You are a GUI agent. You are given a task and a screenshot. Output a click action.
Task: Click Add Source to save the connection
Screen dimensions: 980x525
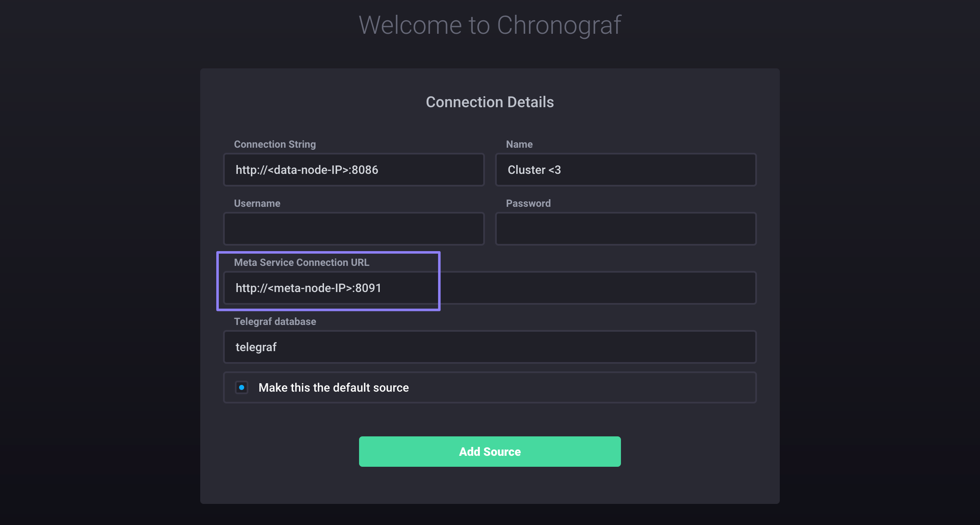click(x=490, y=451)
